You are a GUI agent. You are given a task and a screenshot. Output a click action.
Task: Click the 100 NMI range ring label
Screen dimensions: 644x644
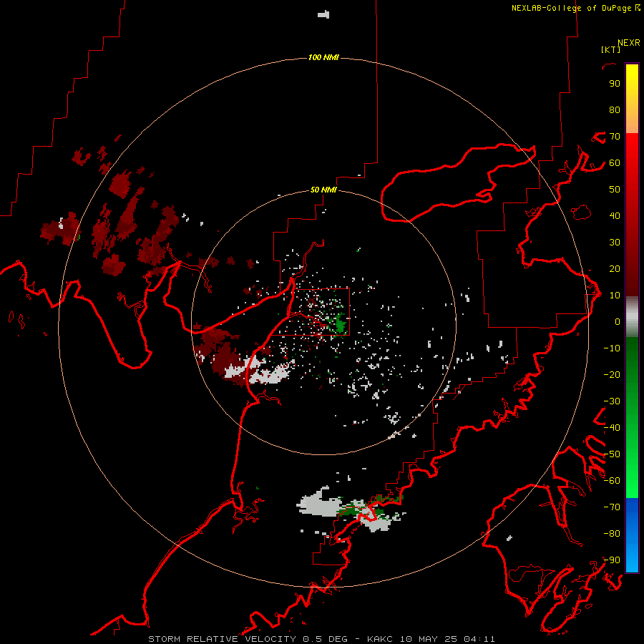click(x=323, y=57)
